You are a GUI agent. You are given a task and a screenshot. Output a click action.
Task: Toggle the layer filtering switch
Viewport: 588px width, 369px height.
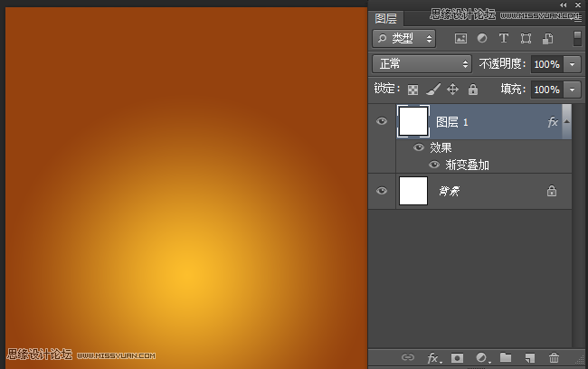click(x=577, y=39)
